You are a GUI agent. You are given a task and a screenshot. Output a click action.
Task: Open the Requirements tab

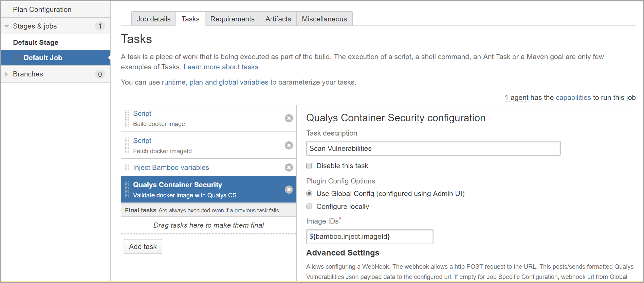[233, 19]
